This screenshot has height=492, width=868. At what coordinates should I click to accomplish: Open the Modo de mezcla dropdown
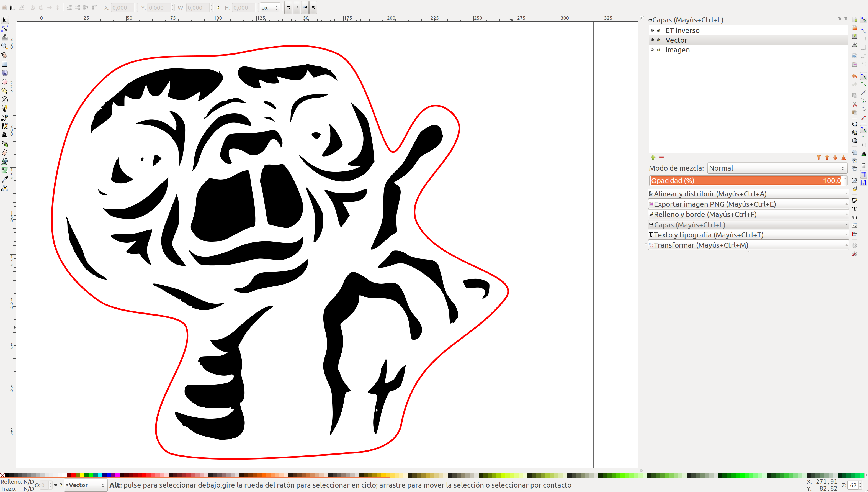point(776,168)
